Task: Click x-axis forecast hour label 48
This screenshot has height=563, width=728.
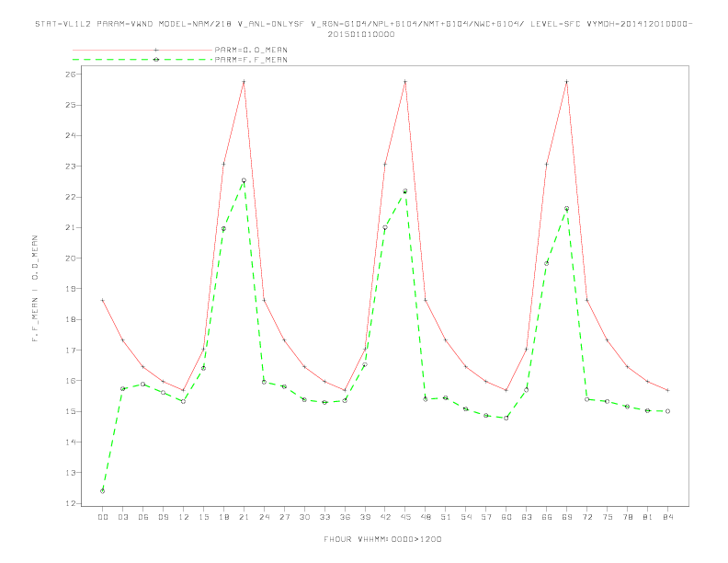Action: tap(426, 517)
